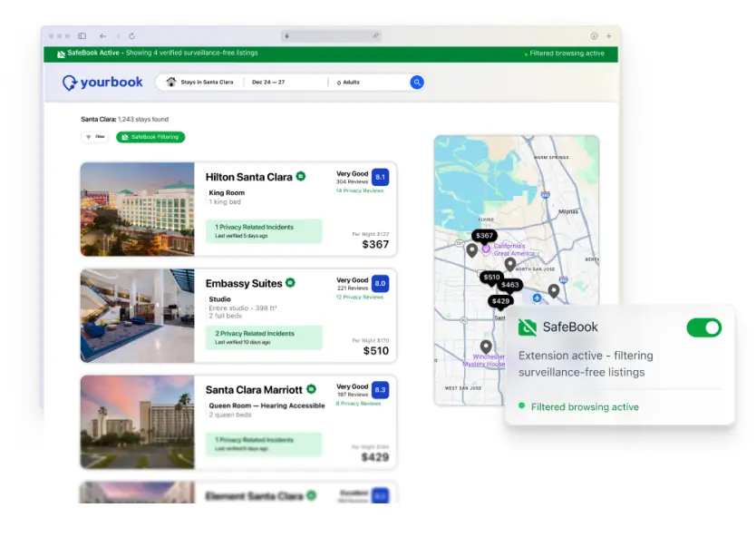Click the Embassy Suites listing title
Viewport: 756px width, 537px height.
244,284
